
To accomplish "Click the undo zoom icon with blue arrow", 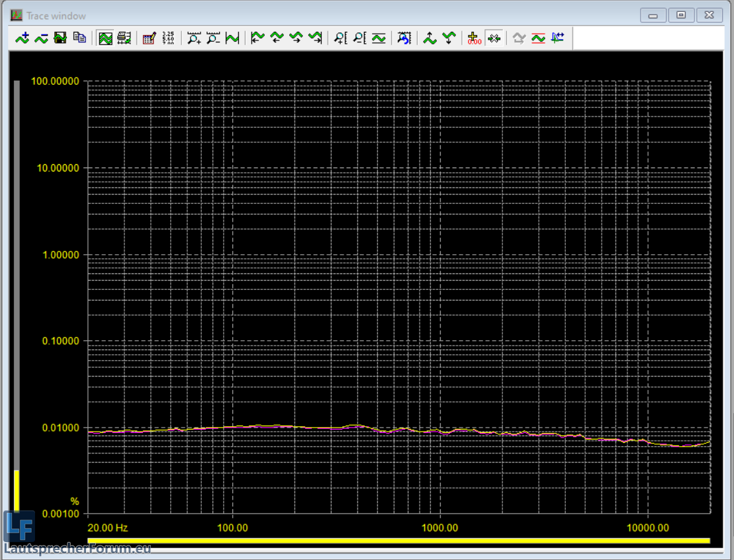I will coord(404,38).
